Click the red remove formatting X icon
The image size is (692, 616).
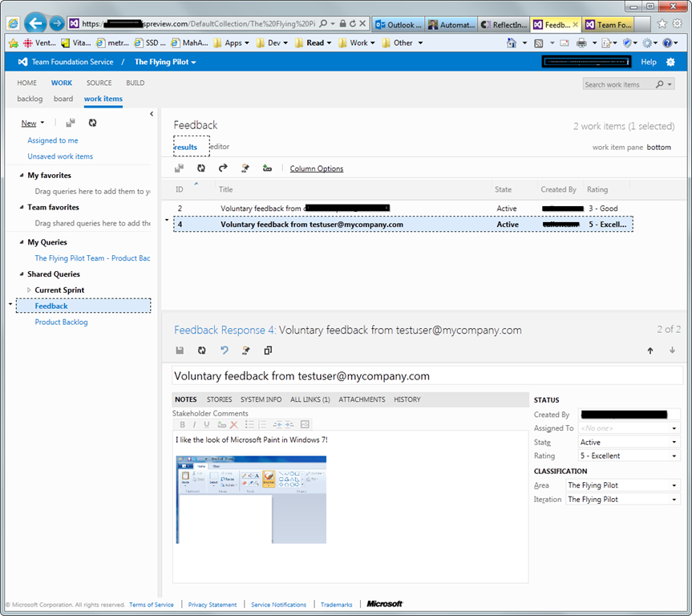pos(234,424)
